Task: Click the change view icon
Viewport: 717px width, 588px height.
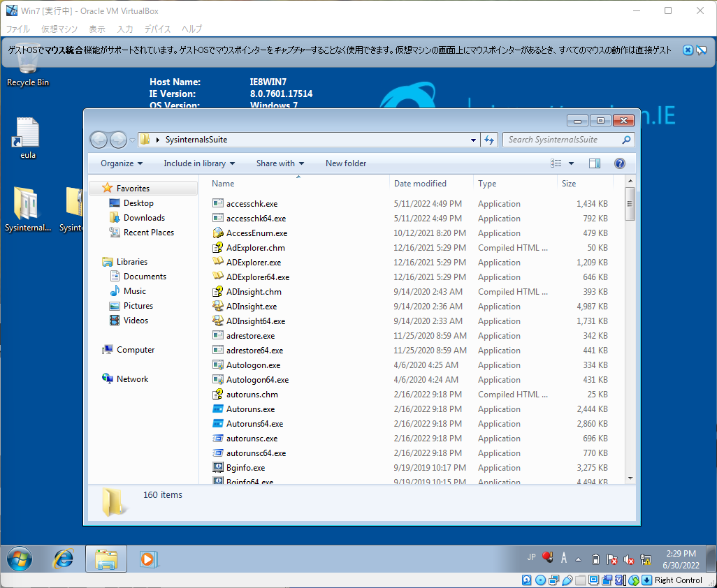Action: coord(556,163)
